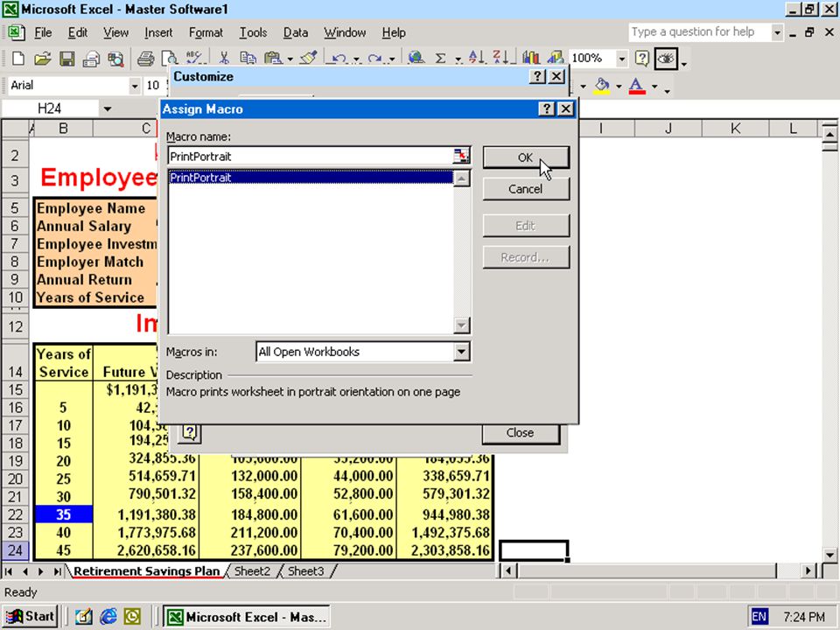Click the Copy toolbar icon
This screenshot has height=630, width=840.
248,59
